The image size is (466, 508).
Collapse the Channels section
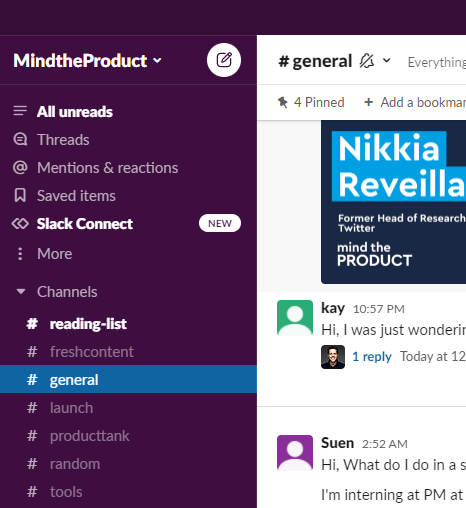[x=21, y=292]
